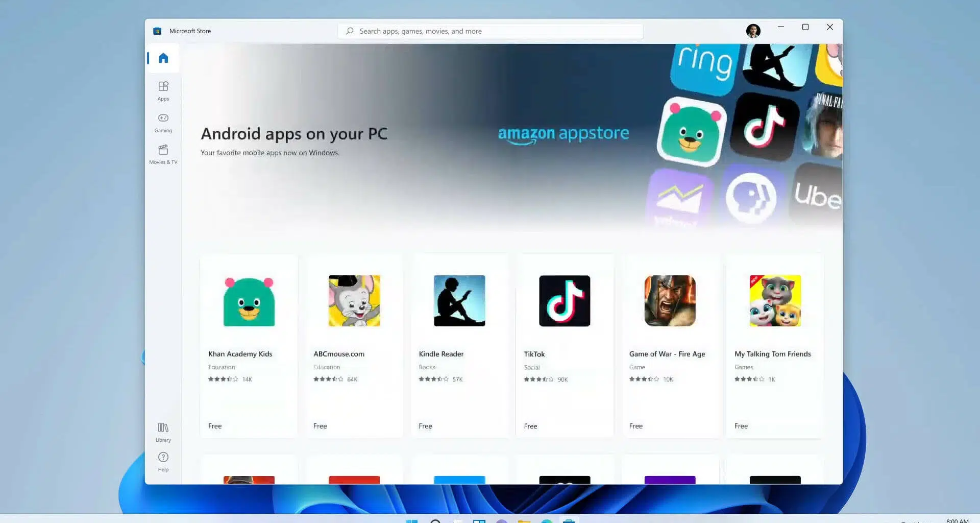980x523 pixels.
Task: Click the 64K rating on ABCmouse.com card
Action: pyautogui.click(x=352, y=379)
